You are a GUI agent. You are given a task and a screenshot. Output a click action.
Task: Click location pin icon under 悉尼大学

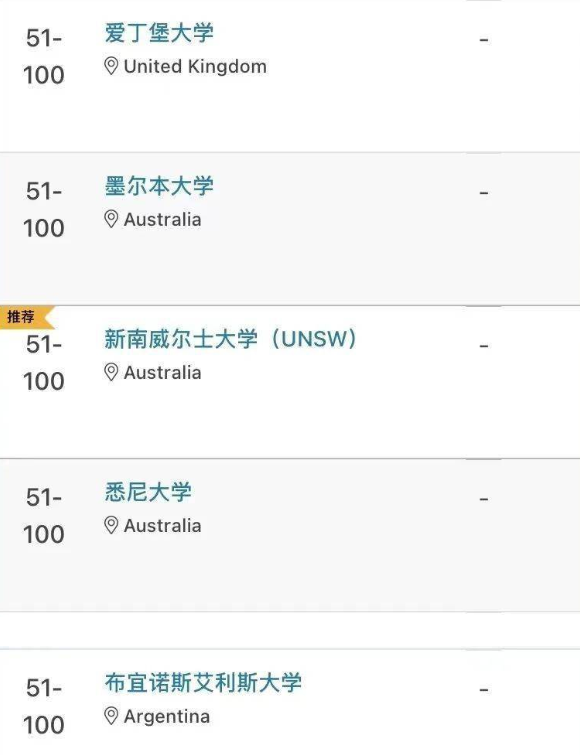click(111, 526)
